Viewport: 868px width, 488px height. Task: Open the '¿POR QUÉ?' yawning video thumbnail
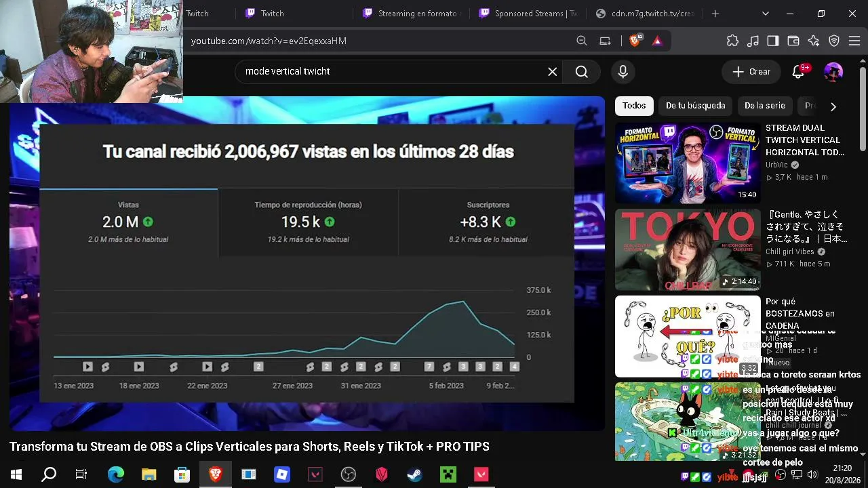coord(688,336)
